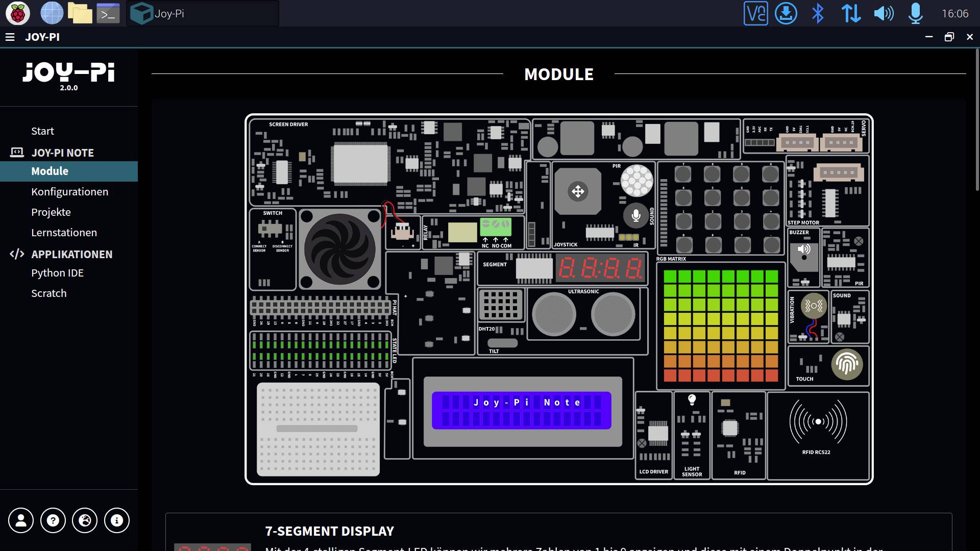Open the help question mark icon
The height and width of the screenshot is (551, 980).
tap(53, 520)
